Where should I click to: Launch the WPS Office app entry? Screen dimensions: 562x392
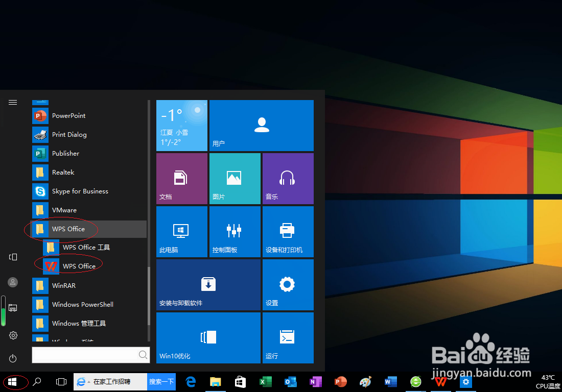(95, 266)
